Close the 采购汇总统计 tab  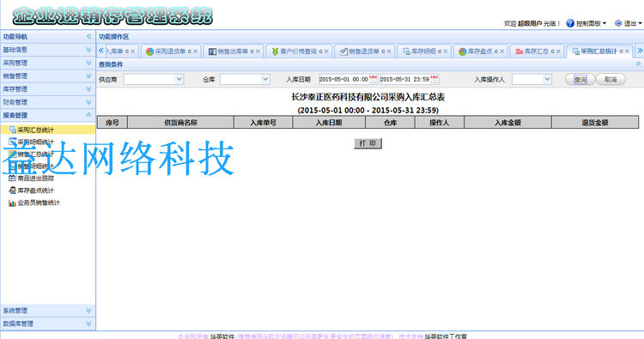[627, 51]
